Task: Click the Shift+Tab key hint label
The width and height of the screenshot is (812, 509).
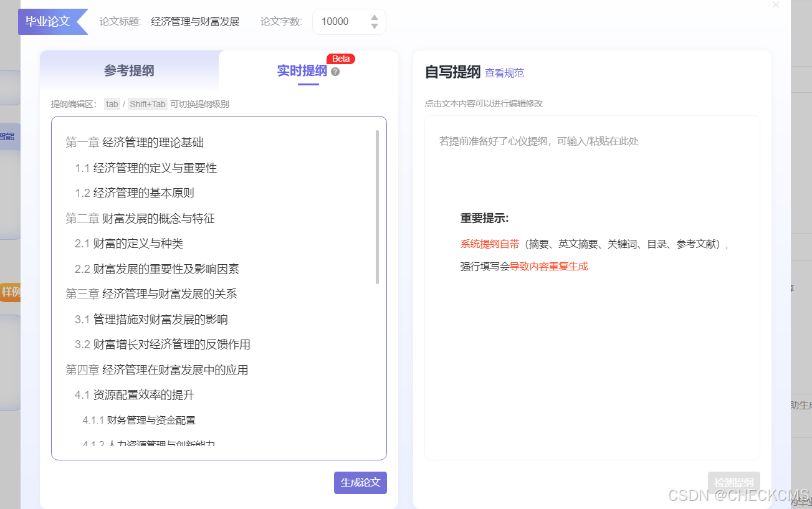Action: [148, 104]
